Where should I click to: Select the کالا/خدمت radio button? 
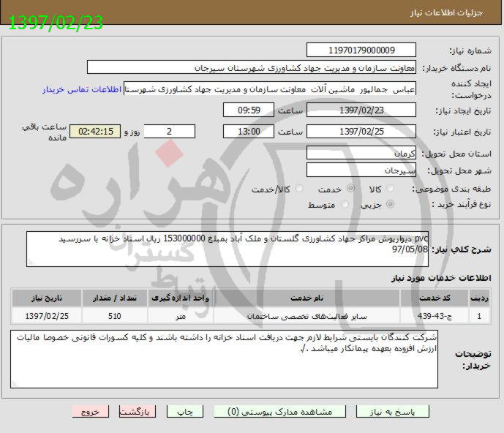click(x=299, y=189)
